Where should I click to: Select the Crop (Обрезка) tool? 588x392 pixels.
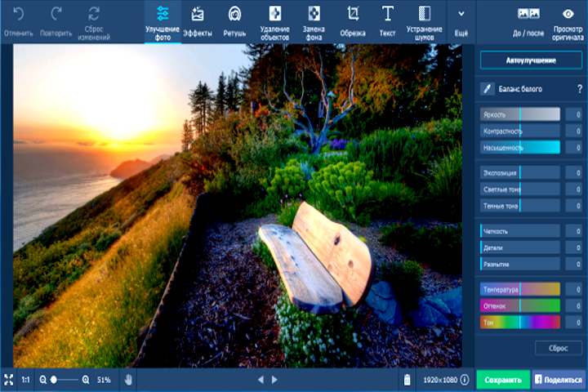click(x=353, y=14)
